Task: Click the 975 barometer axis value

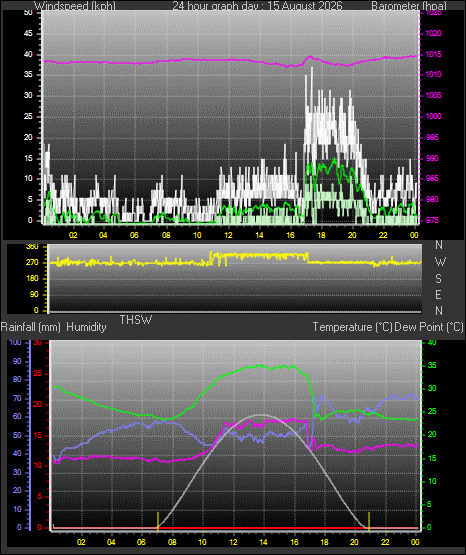Action: coord(432,220)
